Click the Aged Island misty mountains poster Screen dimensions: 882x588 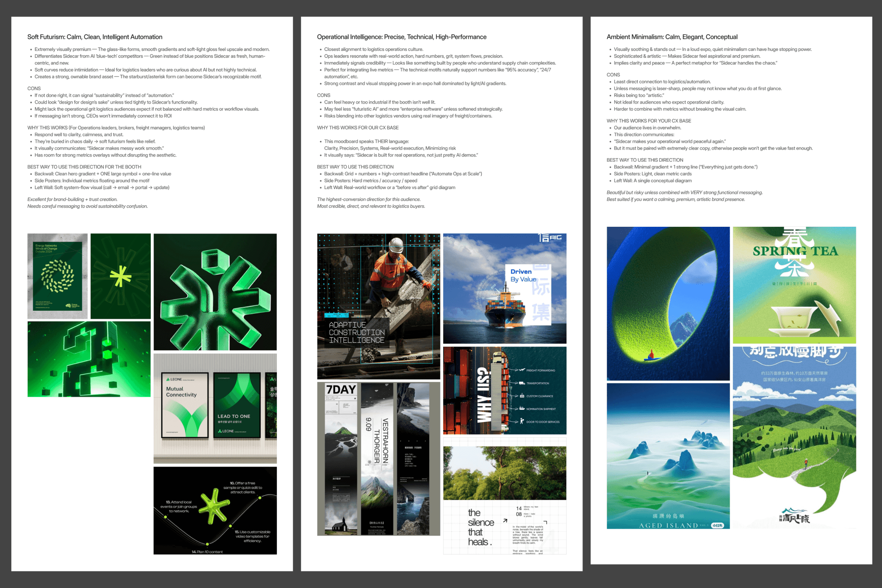click(x=668, y=456)
